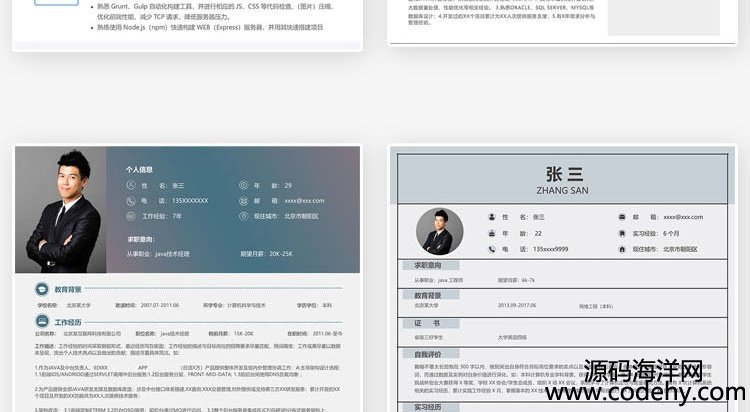The width and height of the screenshot is (750, 412).
Task: Click the 自我评价 section tag
Action: tap(430, 354)
